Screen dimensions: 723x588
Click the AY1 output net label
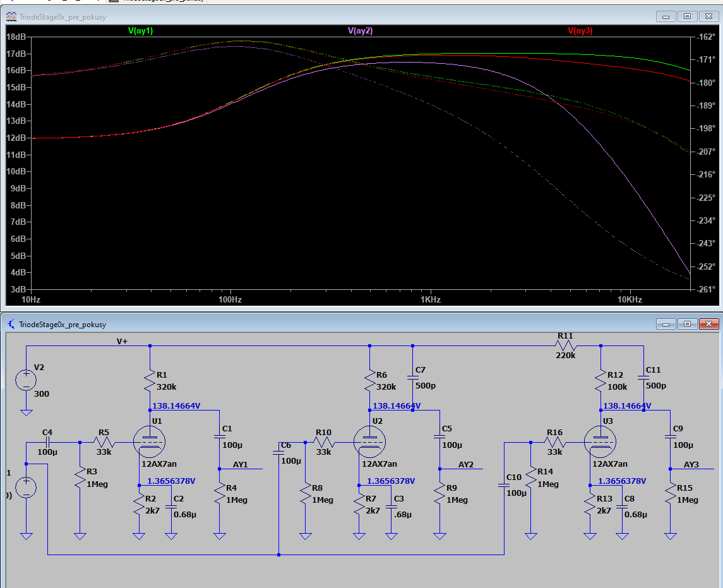click(240, 465)
